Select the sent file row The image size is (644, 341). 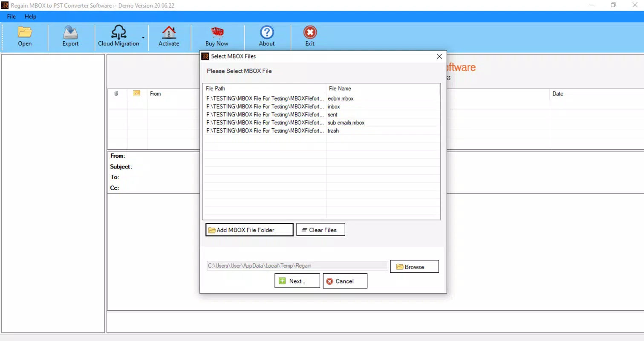[x=322, y=115]
